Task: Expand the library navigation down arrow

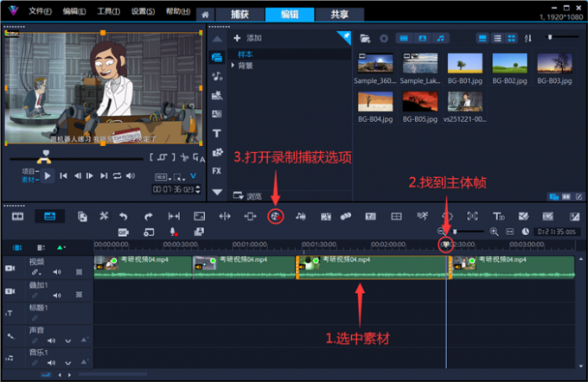Action: [x=217, y=192]
